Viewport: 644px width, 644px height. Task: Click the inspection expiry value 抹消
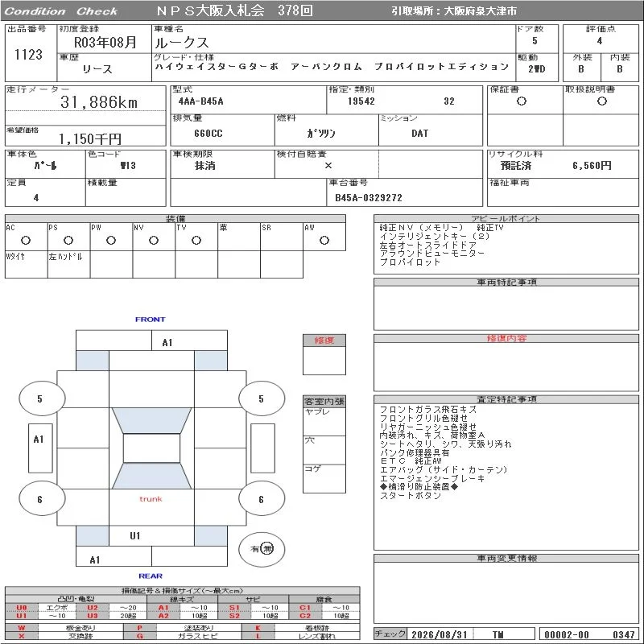point(205,166)
